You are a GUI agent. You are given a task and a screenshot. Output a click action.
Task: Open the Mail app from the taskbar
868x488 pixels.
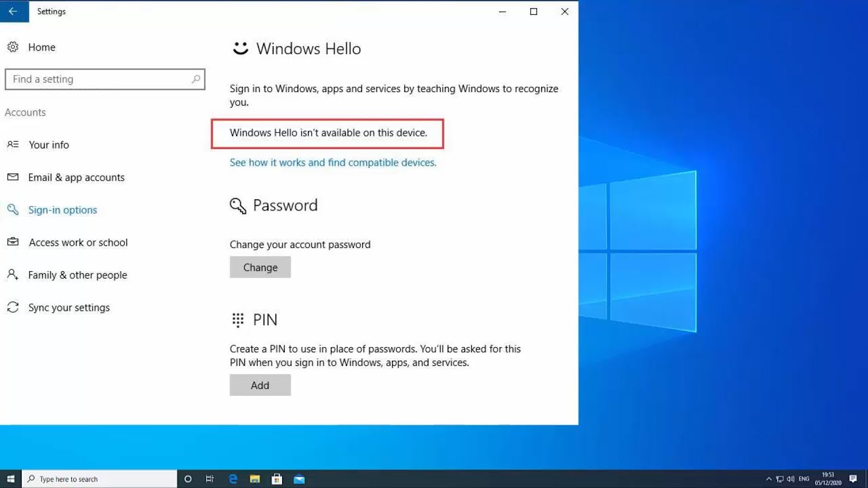(299, 479)
